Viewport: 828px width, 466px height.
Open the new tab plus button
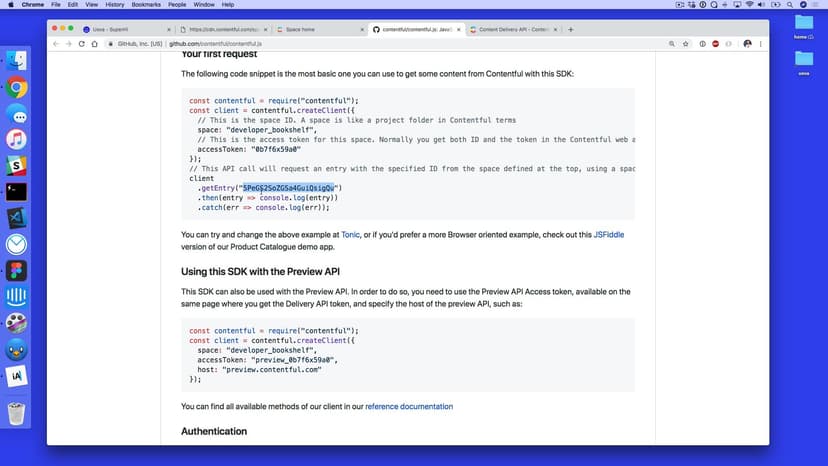coord(571,30)
